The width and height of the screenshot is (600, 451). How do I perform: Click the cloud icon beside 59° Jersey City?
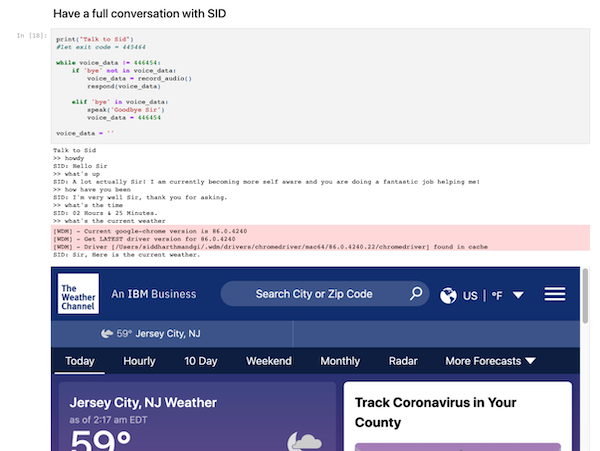pos(107,334)
